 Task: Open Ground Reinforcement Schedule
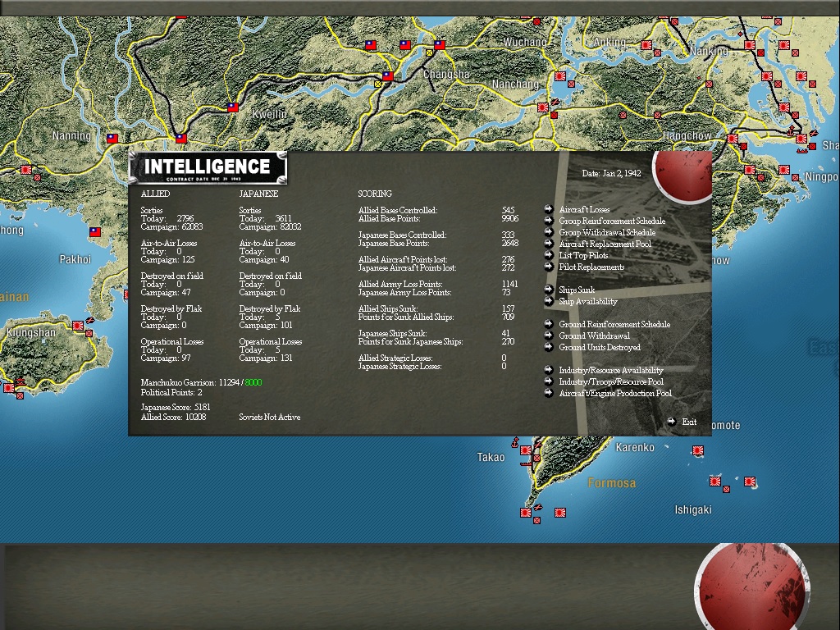pos(614,324)
